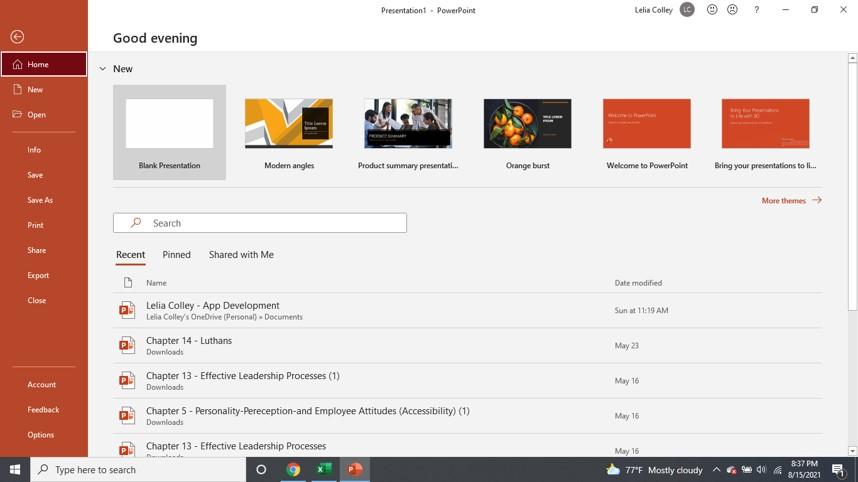This screenshot has width=858, height=482.
Task: Switch to the Recent tab
Action: [130, 255]
